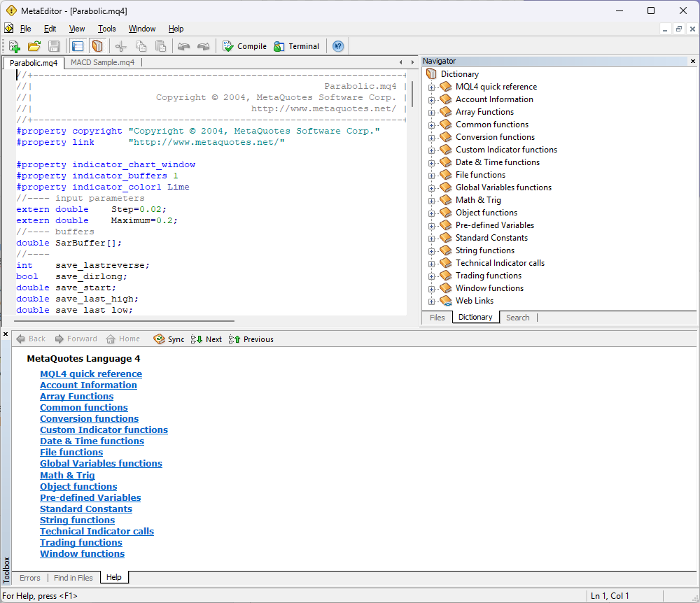
Task: Click the Help question-mark toolbar icon
Action: tap(338, 46)
